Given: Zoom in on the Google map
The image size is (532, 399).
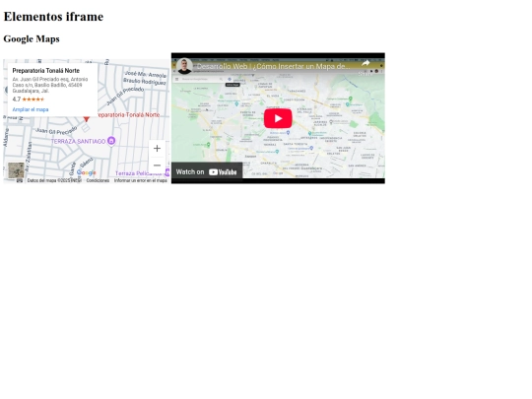Looking at the screenshot, I should coord(157,148).
